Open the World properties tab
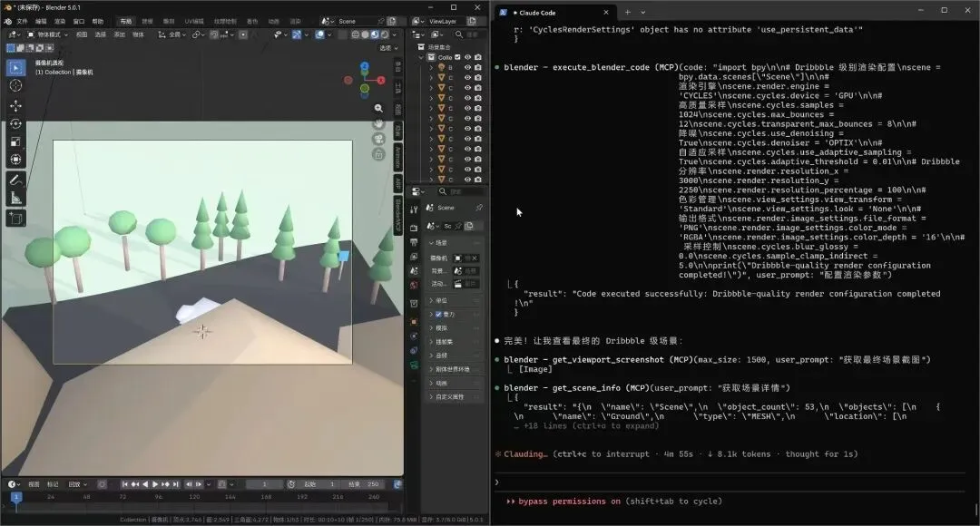This screenshot has width=980, height=526. pos(413,286)
